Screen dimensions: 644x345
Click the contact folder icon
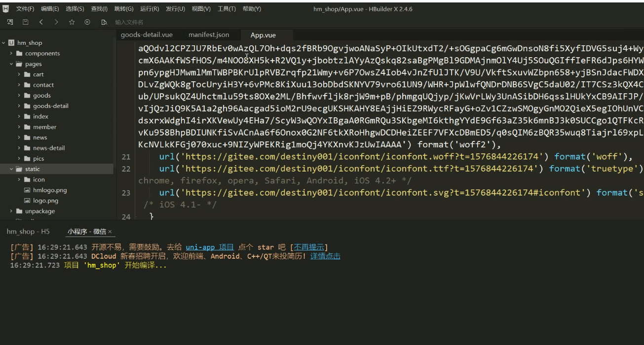point(27,85)
